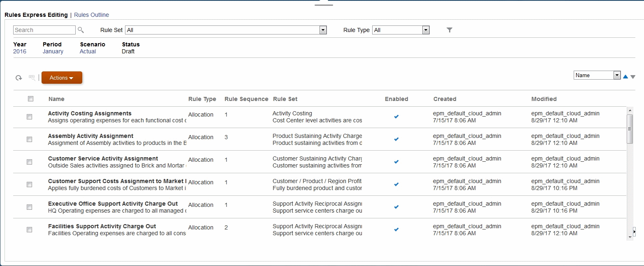The width and height of the screenshot is (644, 266).
Task: Click the query icon left of Actions
Action: point(32,78)
